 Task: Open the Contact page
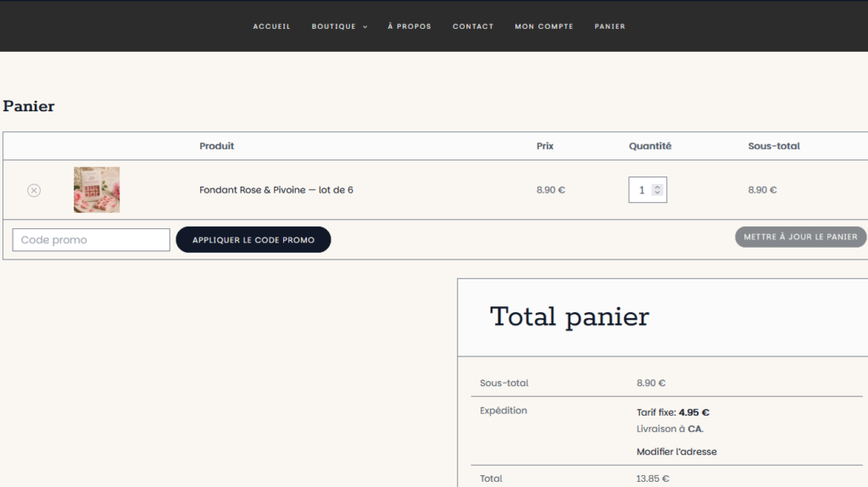coord(473,26)
